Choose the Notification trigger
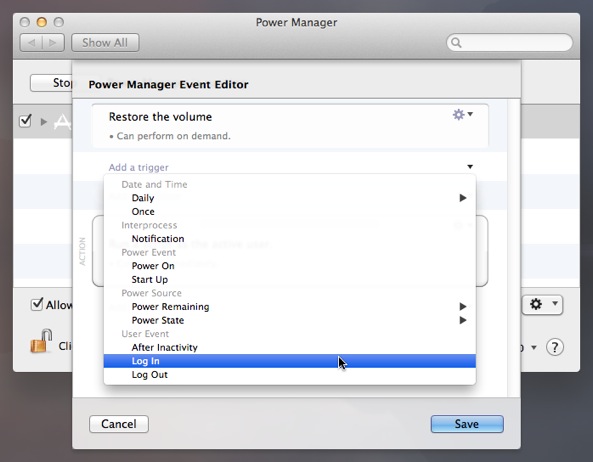Screen dimensions: 593x462 pyautogui.click(x=290, y=239)
